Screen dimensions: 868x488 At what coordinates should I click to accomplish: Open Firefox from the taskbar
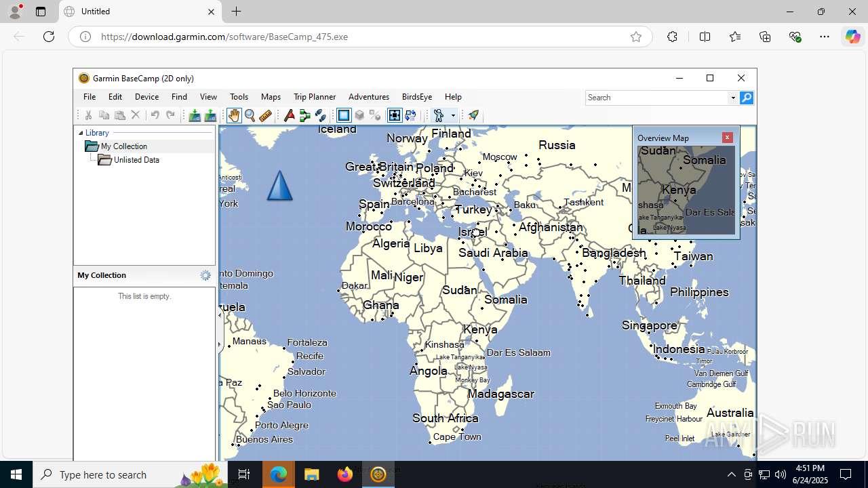pyautogui.click(x=345, y=474)
